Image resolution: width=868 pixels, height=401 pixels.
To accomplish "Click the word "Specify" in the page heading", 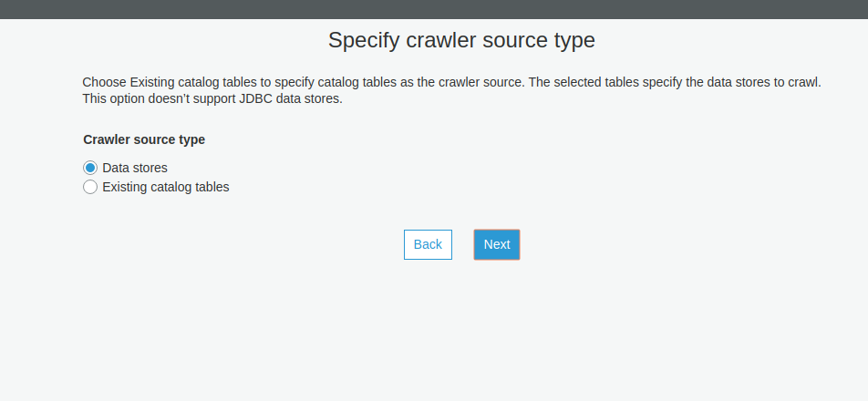I will coord(360,40).
